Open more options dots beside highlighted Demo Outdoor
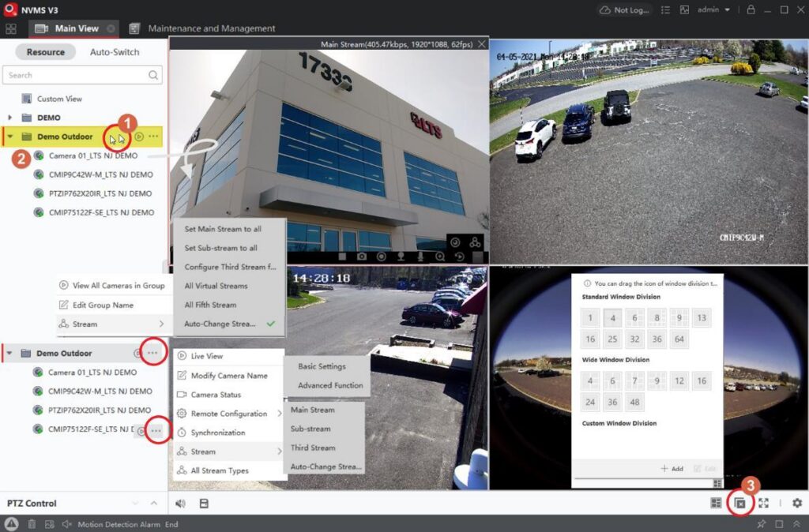Image resolution: width=809 pixels, height=532 pixels. pyautogui.click(x=153, y=137)
